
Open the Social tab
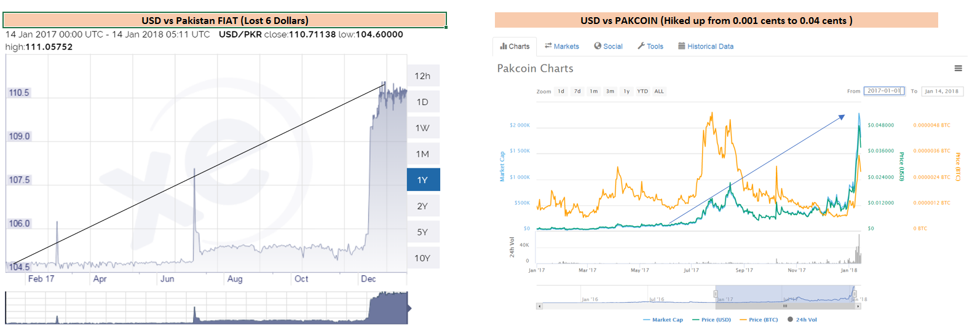click(609, 46)
